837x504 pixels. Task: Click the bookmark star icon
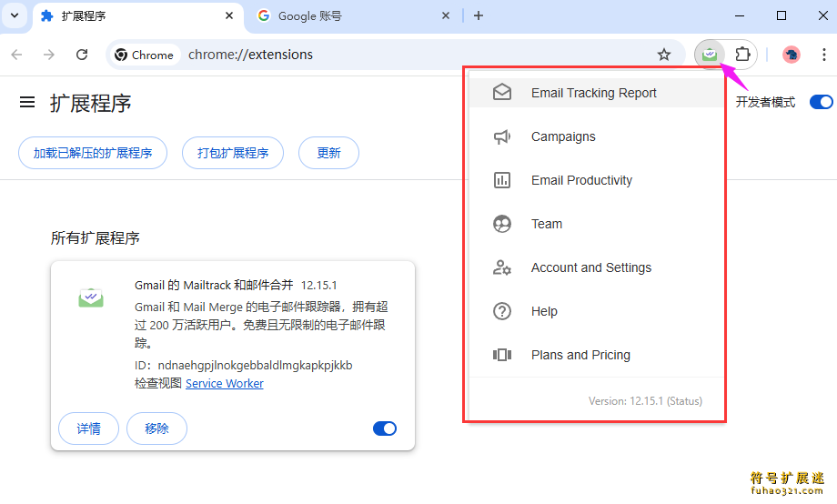(663, 55)
